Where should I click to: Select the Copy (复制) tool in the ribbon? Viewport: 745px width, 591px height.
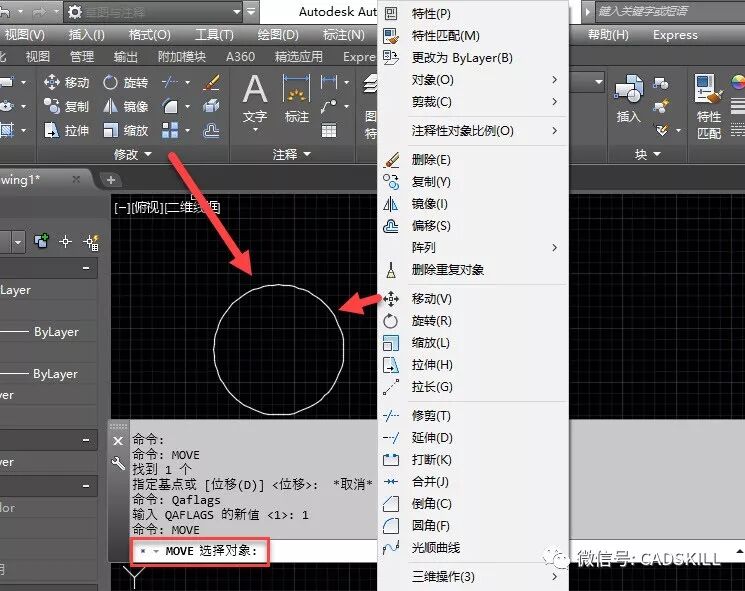tap(66, 106)
